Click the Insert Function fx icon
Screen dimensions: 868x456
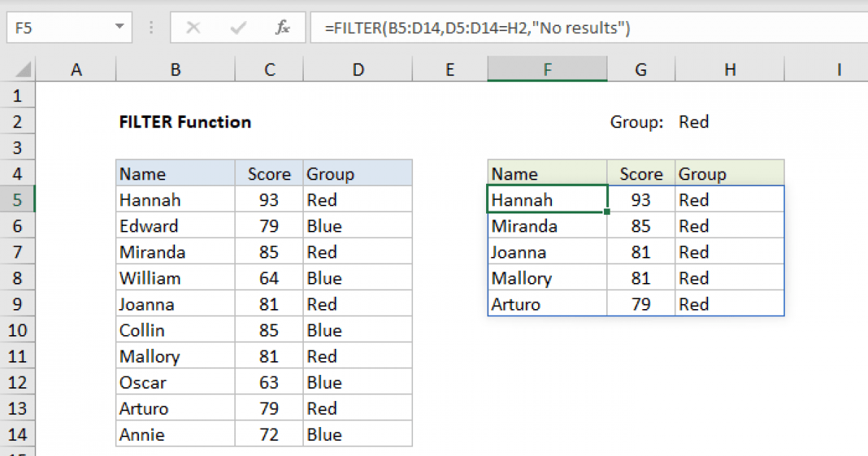pos(282,28)
